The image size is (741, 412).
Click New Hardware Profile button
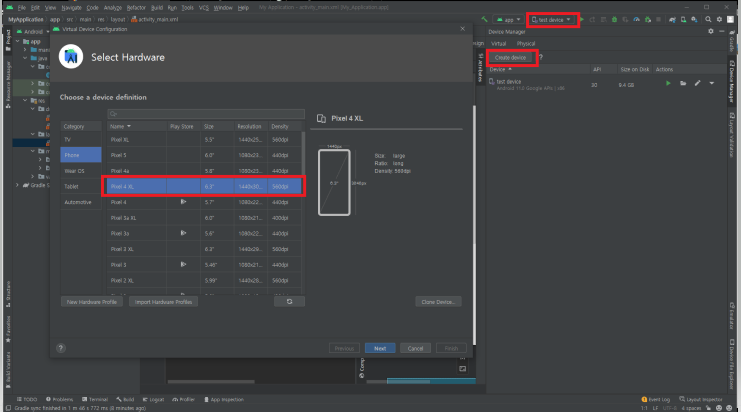pyautogui.click(x=92, y=301)
